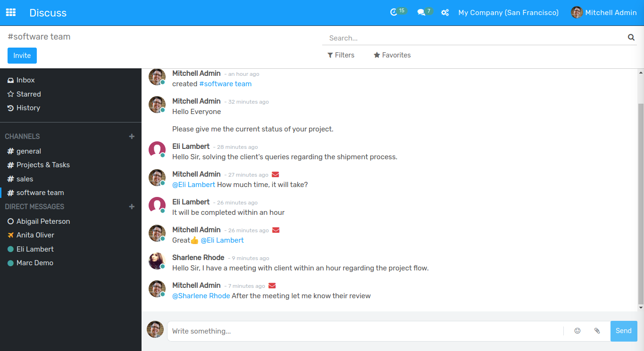Viewport: 644px width, 351px height.
Task: Click the search magnifier icon
Action: point(631,38)
